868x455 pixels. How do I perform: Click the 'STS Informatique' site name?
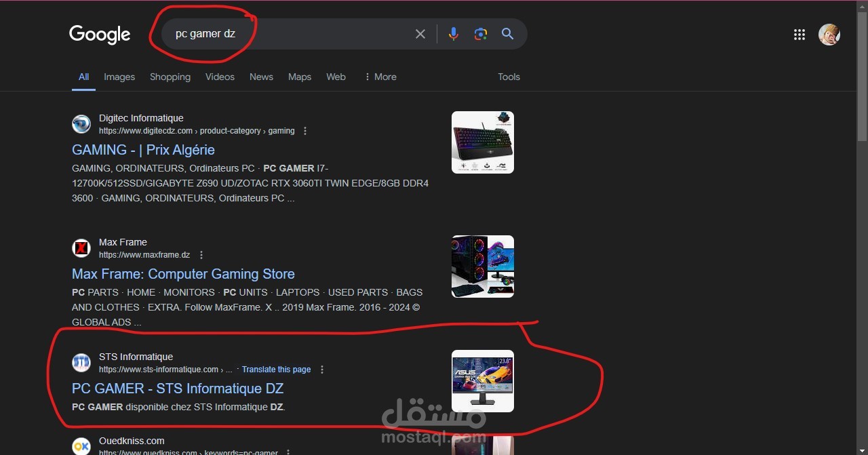136,357
